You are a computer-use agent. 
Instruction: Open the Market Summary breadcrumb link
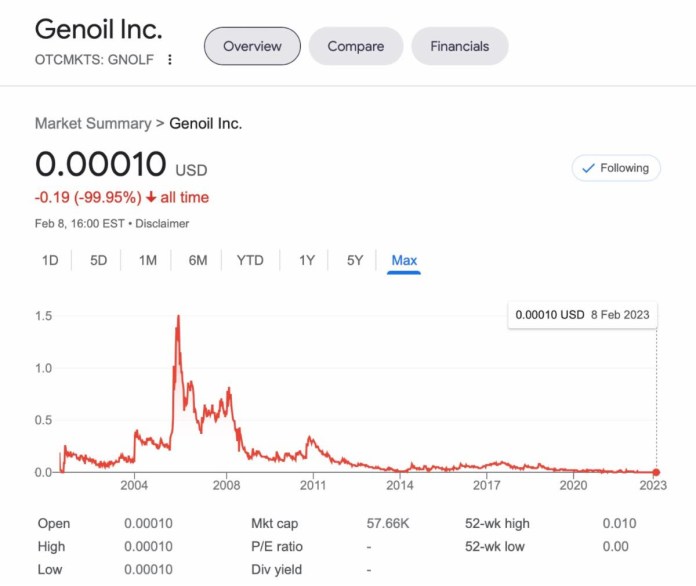pos(93,123)
